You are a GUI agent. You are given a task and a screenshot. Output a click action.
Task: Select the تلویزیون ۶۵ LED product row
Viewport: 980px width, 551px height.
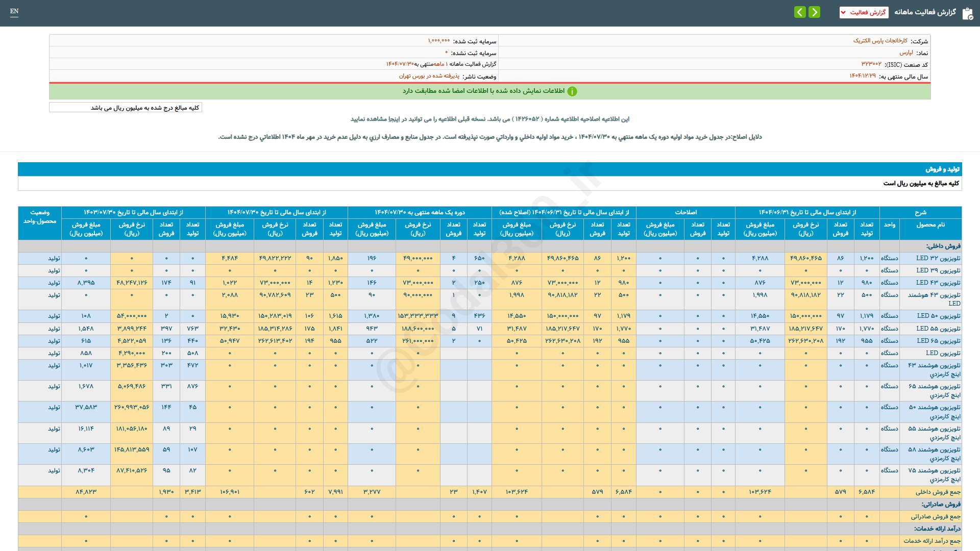pyautogui.click(x=938, y=341)
